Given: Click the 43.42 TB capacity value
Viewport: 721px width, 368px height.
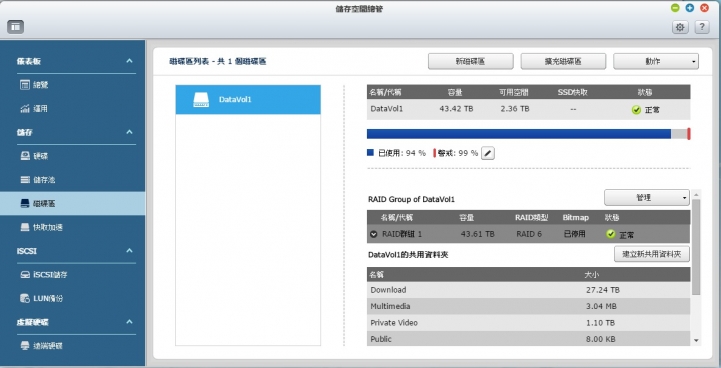Looking at the screenshot, I should 456,109.
